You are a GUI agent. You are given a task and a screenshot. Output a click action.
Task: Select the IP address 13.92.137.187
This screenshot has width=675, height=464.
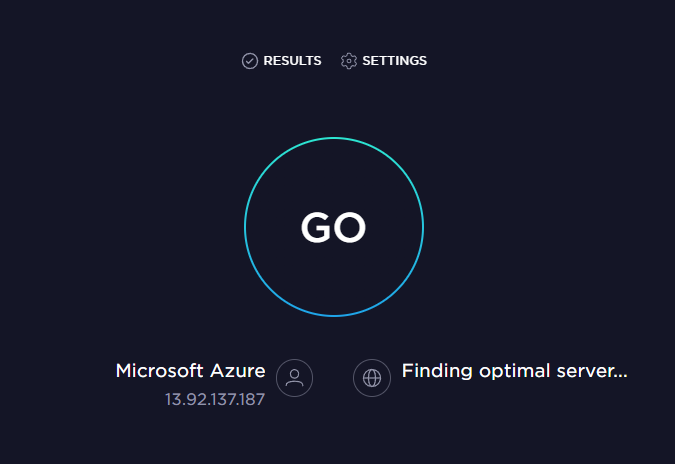(x=215, y=399)
